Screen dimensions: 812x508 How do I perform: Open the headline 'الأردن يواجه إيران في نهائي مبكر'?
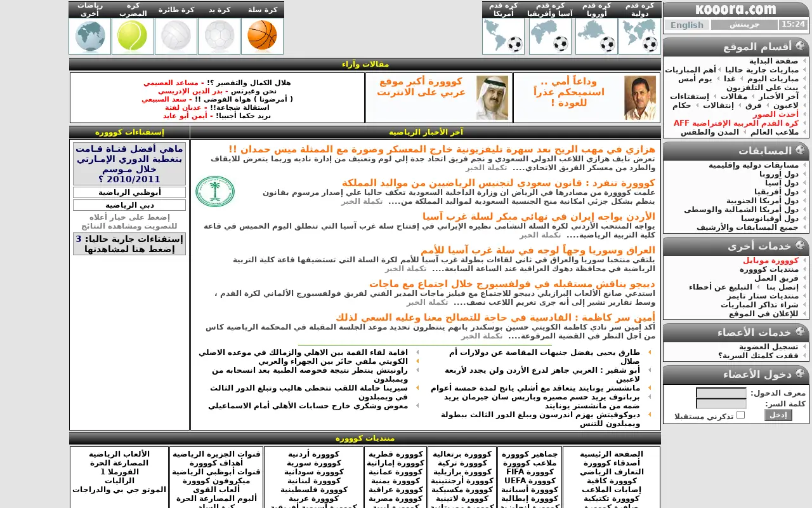pos(539,216)
